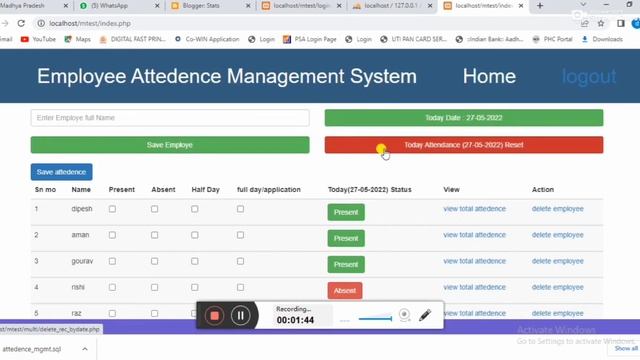This screenshot has height=360, width=640.
Task: Open the site information icon in address bar
Action: click(41, 24)
